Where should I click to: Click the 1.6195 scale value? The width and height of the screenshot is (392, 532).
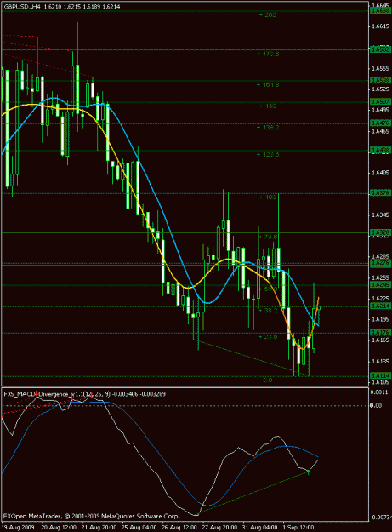pyautogui.click(x=380, y=319)
